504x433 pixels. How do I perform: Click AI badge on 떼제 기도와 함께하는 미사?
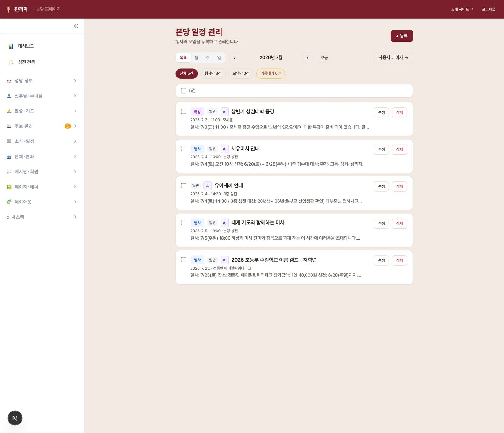point(225,223)
